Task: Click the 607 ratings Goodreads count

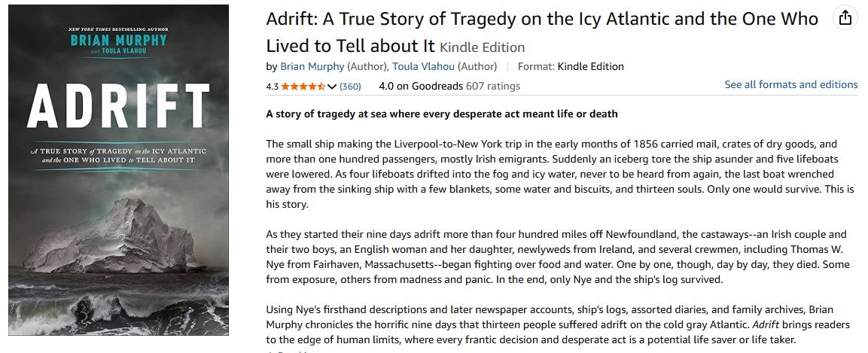Action: coord(493,86)
